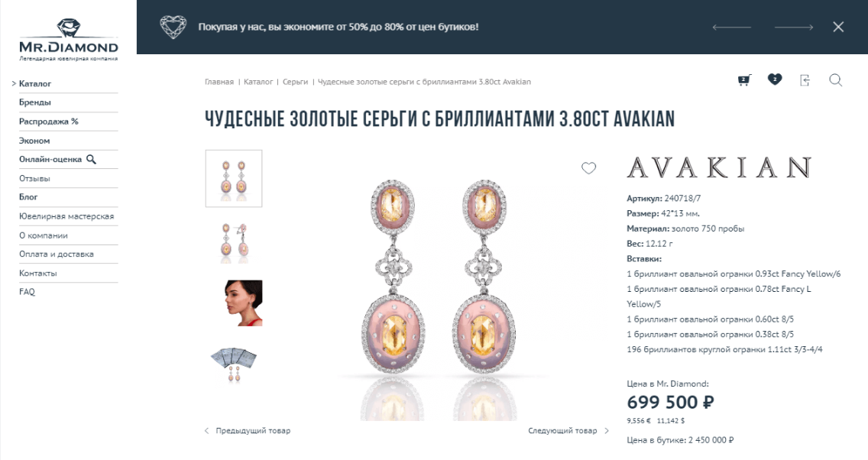This screenshot has width=868, height=460.
Task: Click the login door icon
Action: (805, 80)
